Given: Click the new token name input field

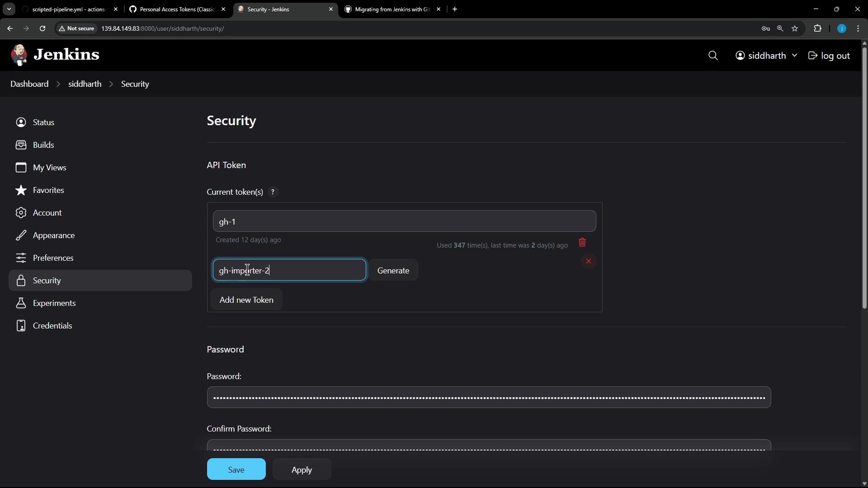Looking at the screenshot, I should pos(289,270).
